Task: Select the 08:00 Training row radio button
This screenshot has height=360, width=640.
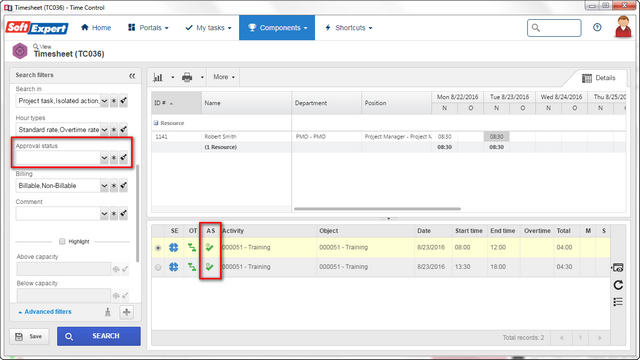Action: click(158, 248)
